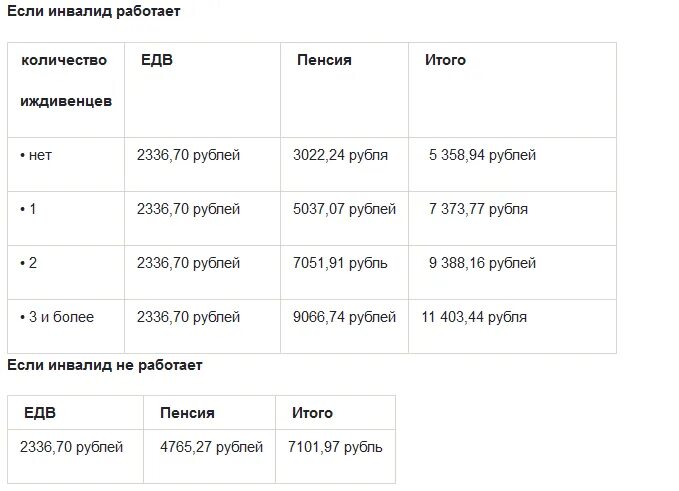Select the row label for 1 dependent
The width and height of the screenshot is (679, 491).
[x=28, y=209]
